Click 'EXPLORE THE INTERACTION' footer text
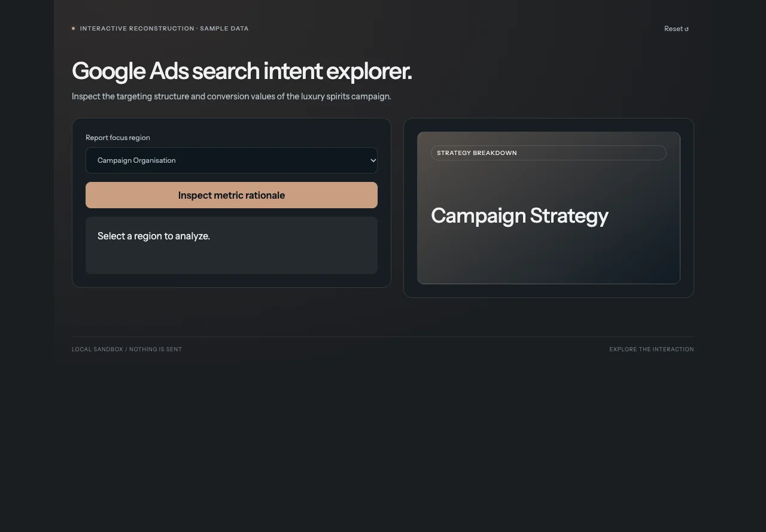Image resolution: width=766 pixels, height=532 pixels. pos(652,349)
